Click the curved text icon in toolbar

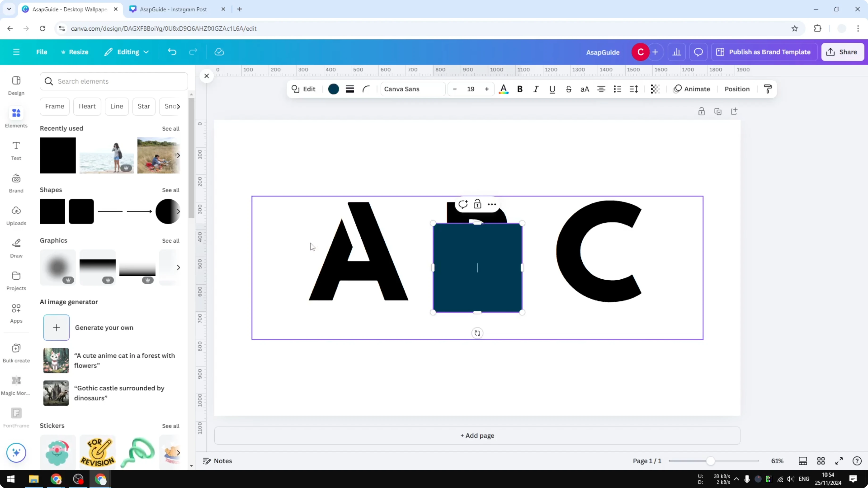point(367,89)
